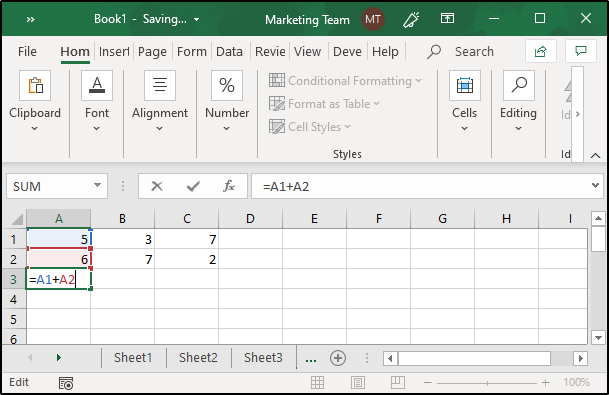Switch to the Data tab

tap(229, 51)
